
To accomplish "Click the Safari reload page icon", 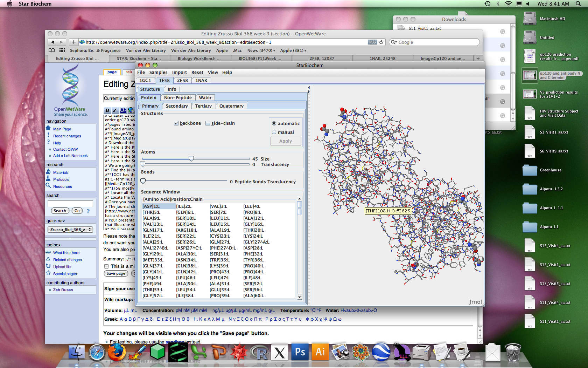I will [381, 42].
